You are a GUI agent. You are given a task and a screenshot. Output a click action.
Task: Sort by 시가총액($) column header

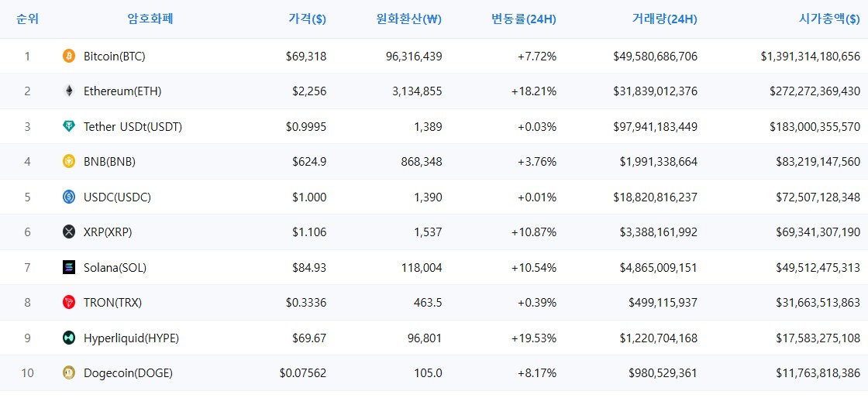pos(829,19)
